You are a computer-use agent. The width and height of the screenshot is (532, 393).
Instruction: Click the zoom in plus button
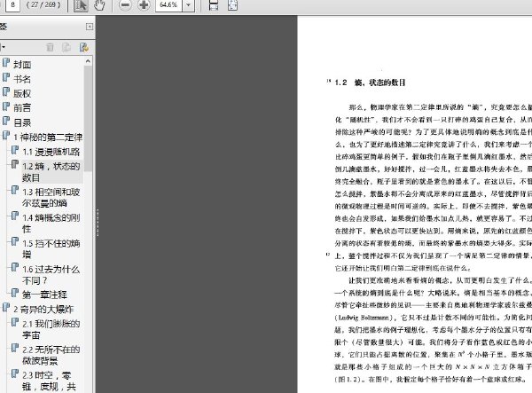coord(144,4)
